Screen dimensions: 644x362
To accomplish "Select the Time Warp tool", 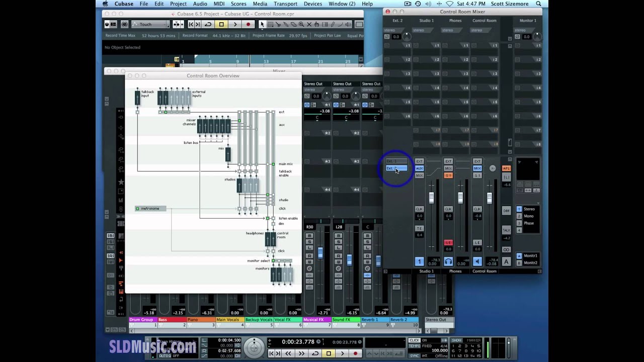I will 325,24.
